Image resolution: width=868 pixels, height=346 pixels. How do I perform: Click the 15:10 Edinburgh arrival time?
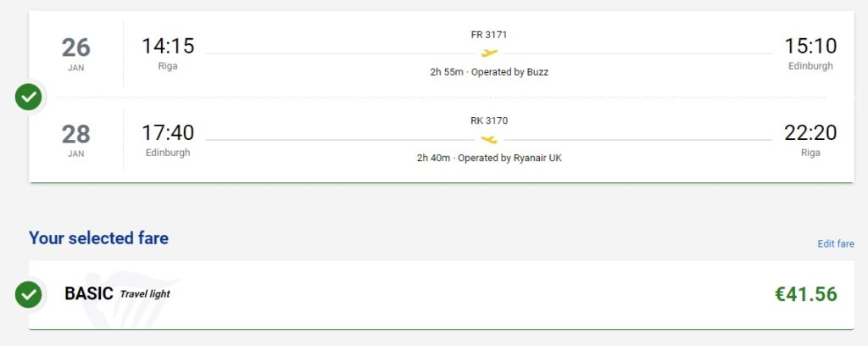coord(810,46)
